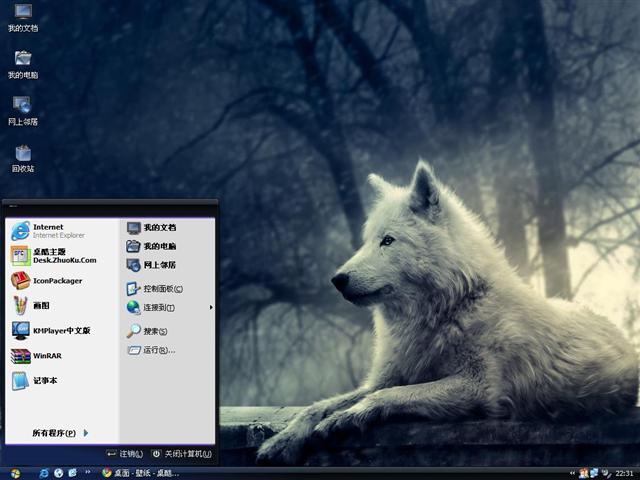This screenshot has width=640, height=480.
Task: Click the 关闭计算机(U) shutdown button
Action: click(181, 454)
